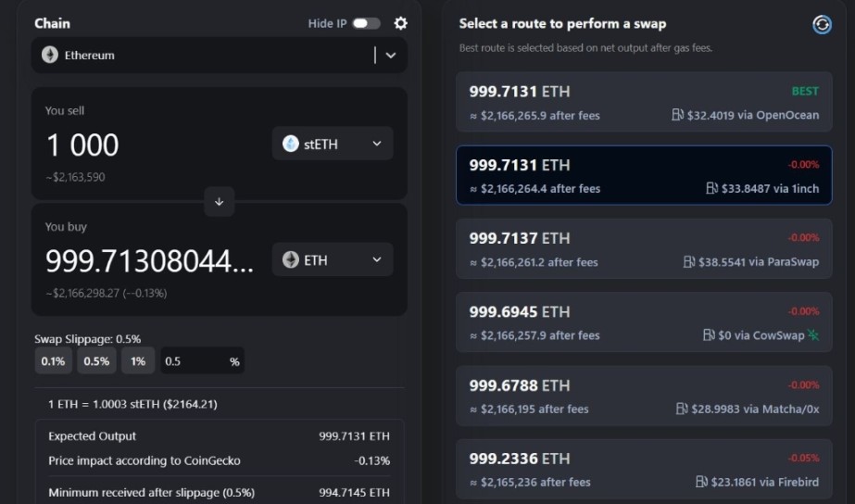This screenshot has height=504, width=855.
Task: Toggle the Hide IP switch
Action: click(366, 23)
